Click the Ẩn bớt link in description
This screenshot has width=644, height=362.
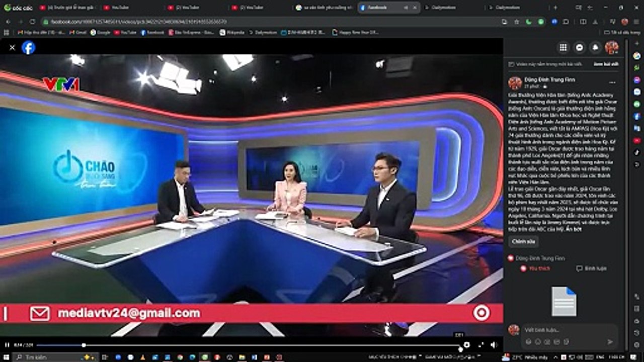[x=573, y=229]
